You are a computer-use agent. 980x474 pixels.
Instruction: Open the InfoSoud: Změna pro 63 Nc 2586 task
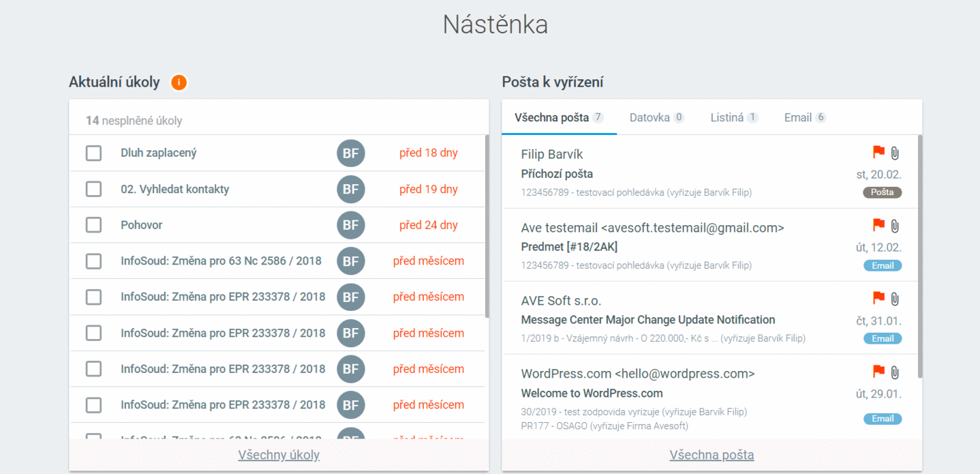(x=221, y=261)
